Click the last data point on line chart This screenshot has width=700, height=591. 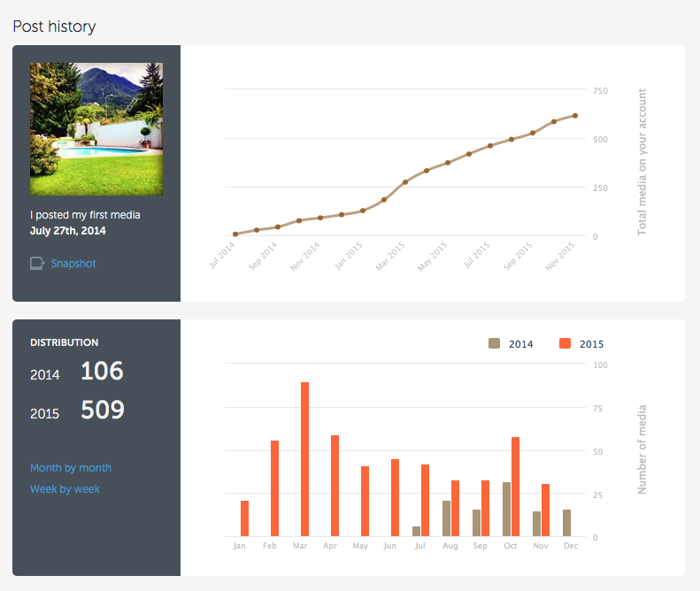(575, 116)
